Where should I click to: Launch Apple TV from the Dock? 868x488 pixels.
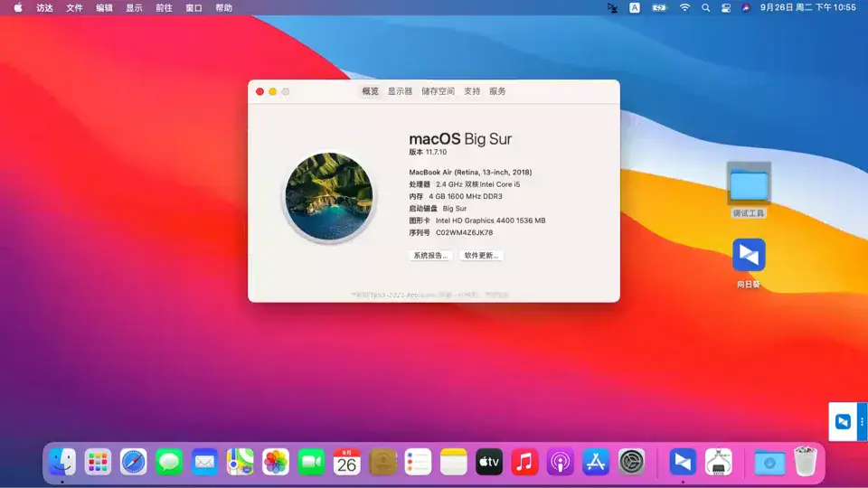click(x=489, y=462)
